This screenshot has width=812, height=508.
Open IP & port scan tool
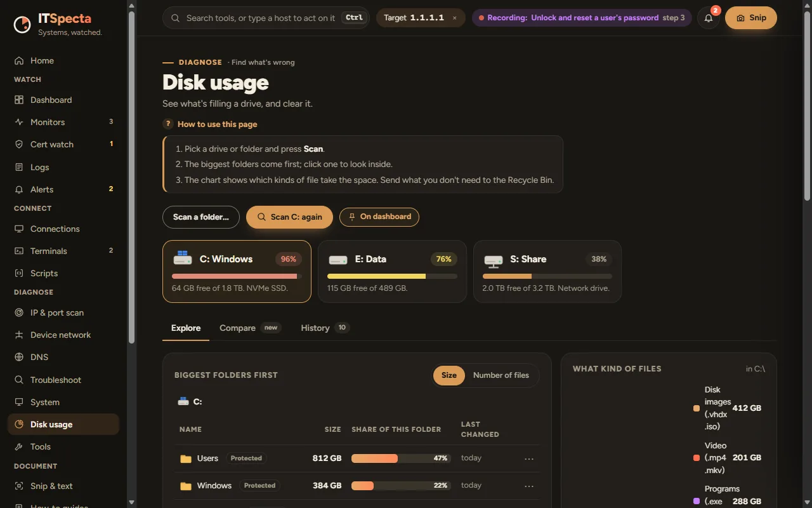[63, 312]
